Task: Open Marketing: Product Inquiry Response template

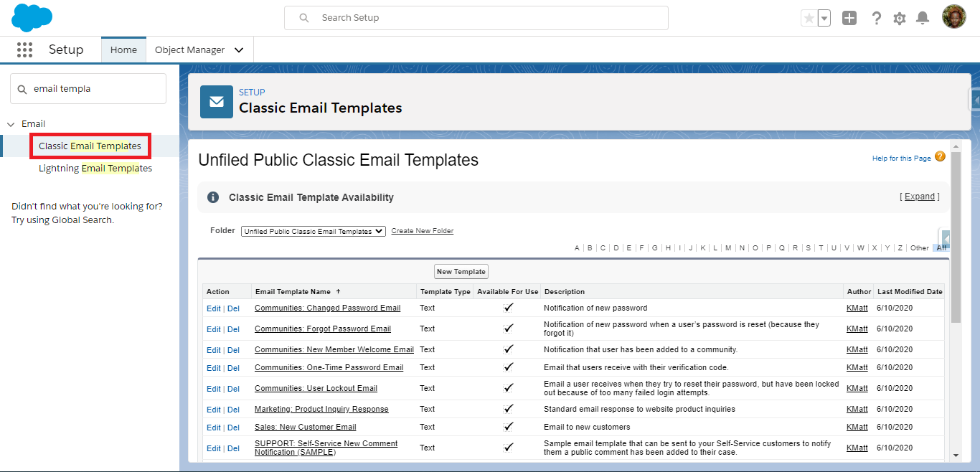Action: [x=321, y=409]
